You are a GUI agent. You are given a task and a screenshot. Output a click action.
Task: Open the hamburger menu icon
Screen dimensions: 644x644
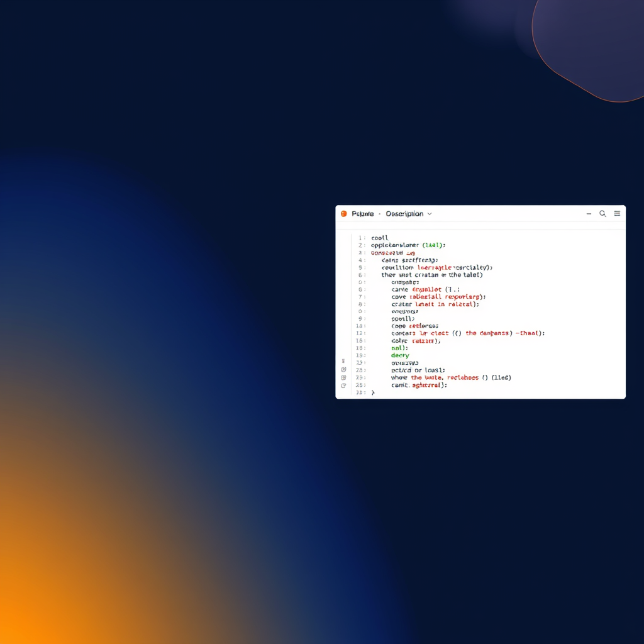pyautogui.click(x=617, y=213)
